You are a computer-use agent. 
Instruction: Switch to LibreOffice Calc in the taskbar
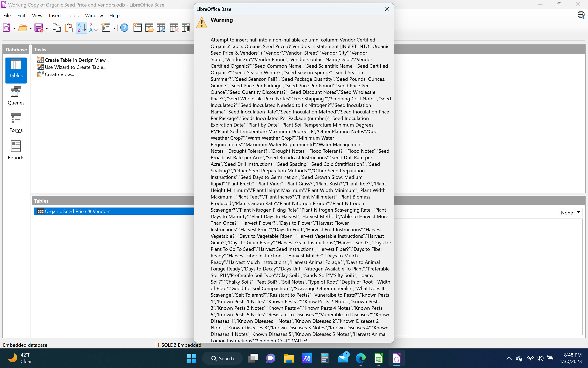pyautogui.click(x=379, y=358)
